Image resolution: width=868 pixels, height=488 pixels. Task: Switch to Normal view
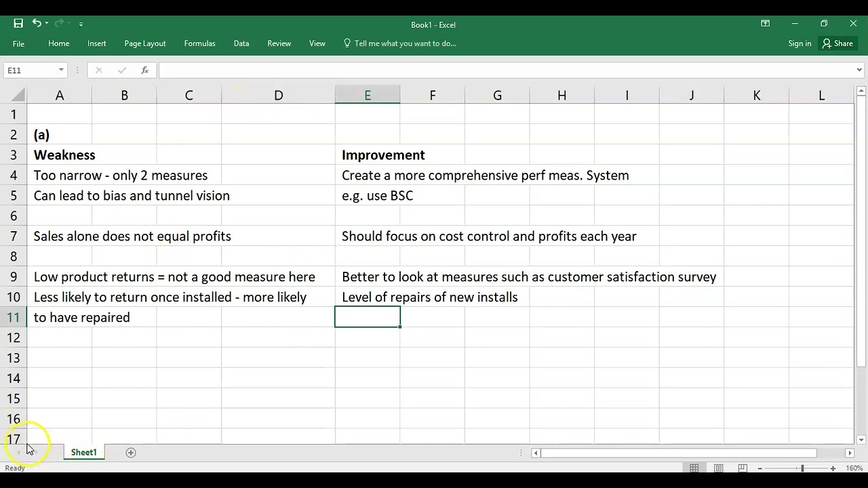(694, 468)
